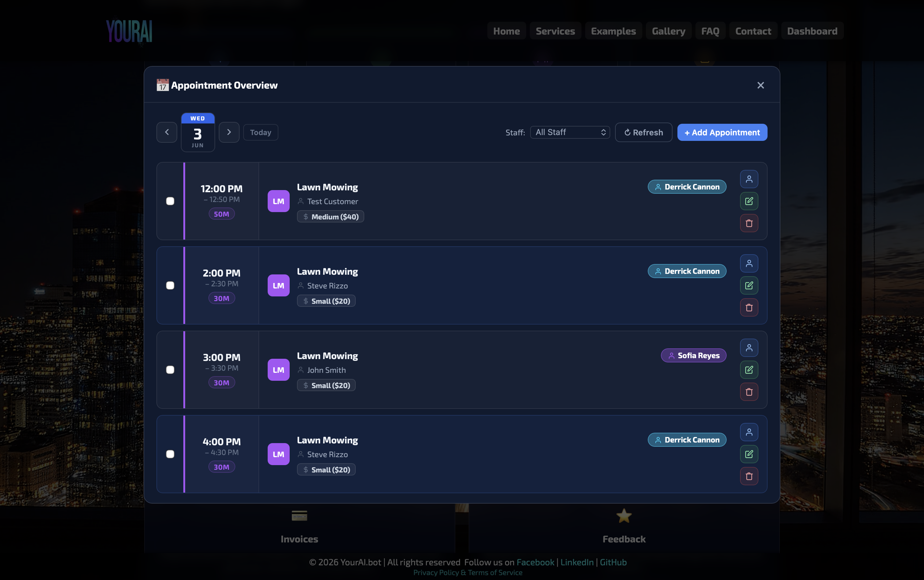Open the Facebook footer link

pos(535,562)
